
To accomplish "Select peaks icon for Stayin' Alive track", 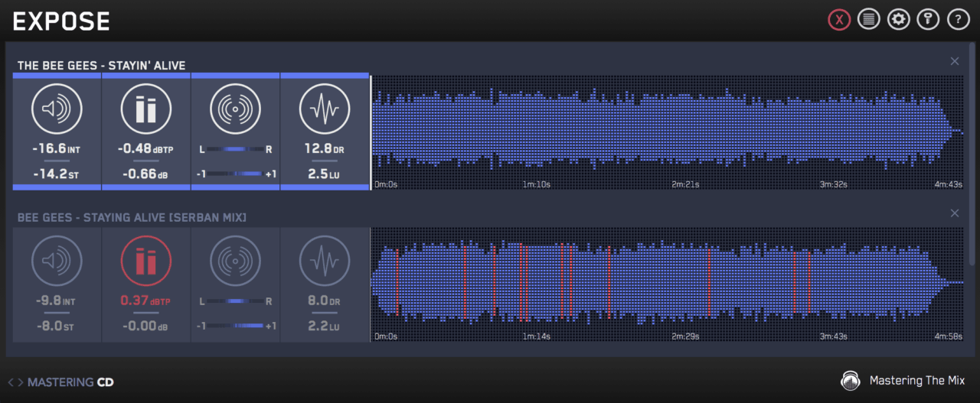I will pos(146,109).
